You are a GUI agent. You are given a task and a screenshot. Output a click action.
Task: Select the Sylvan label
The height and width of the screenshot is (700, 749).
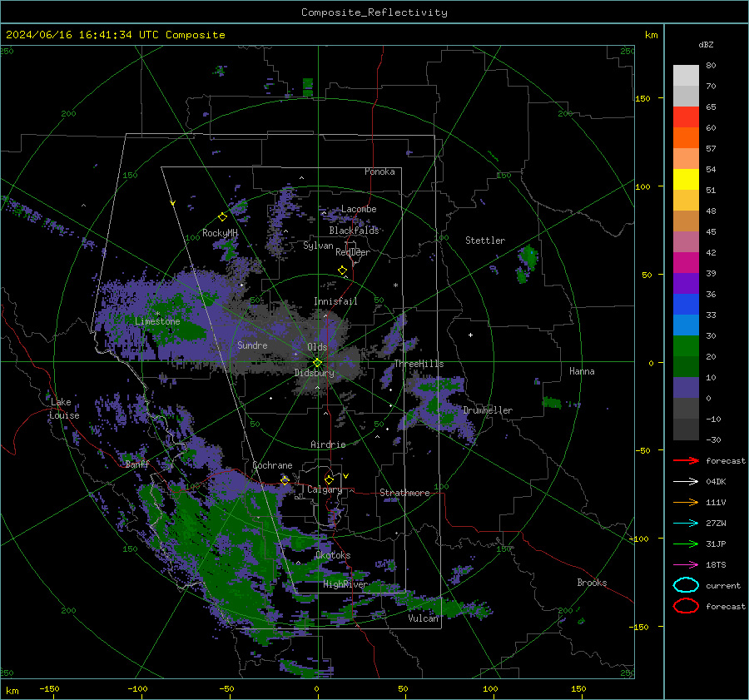pos(318,246)
